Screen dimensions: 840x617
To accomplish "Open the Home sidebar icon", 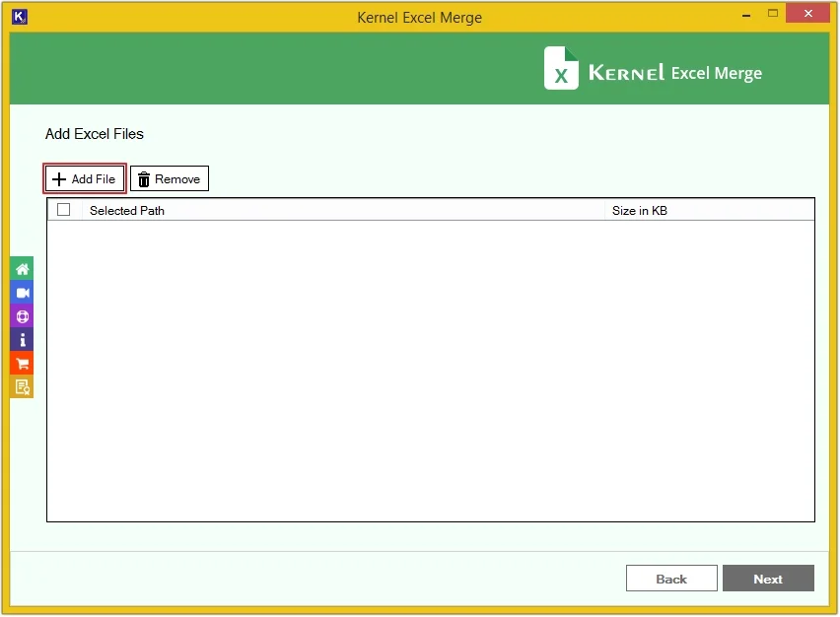I will tap(22, 269).
